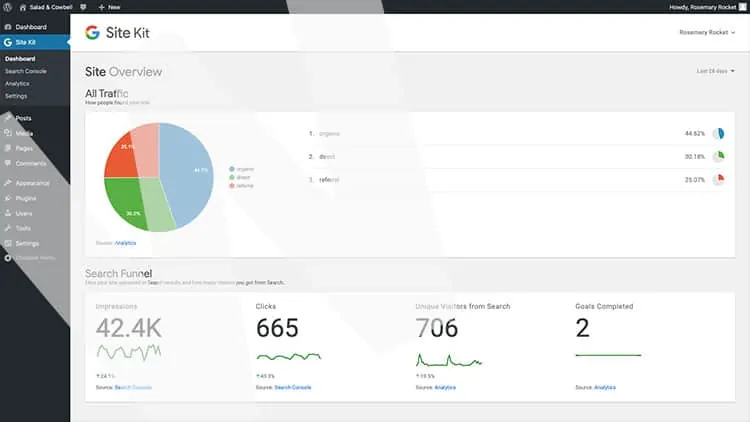Screen dimensions: 750x422
Task: Click the All Traffic Analytics source link
Action: pos(125,243)
